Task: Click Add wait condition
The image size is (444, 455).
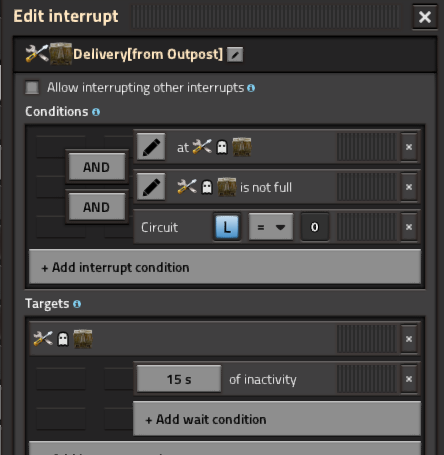Action: pyautogui.click(x=277, y=419)
